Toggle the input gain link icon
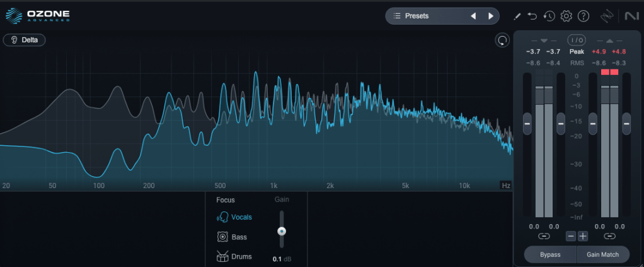The height and width of the screenshot is (267, 644). [544, 237]
